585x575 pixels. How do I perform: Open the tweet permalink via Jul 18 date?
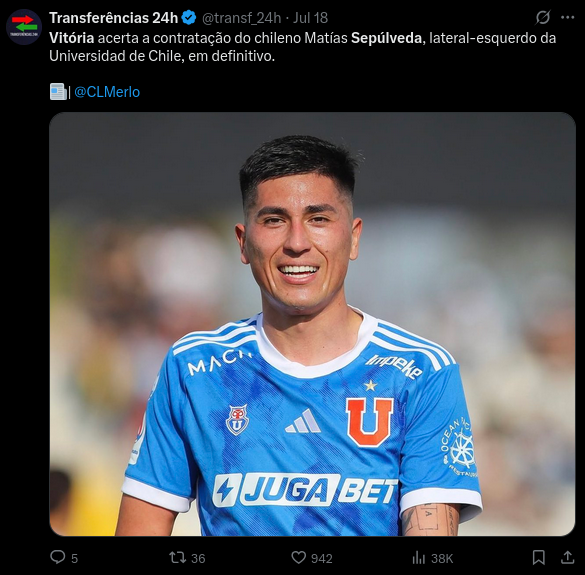pos(310,18)
